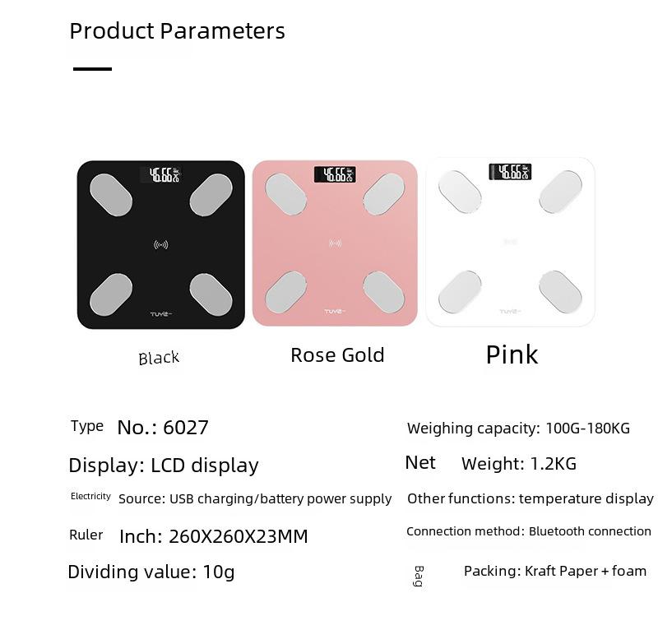The width and height of the screenshot is (658, 644).
Task: Click the TUYE logo on rose gold scale
Action: click(x=335, y=312)
